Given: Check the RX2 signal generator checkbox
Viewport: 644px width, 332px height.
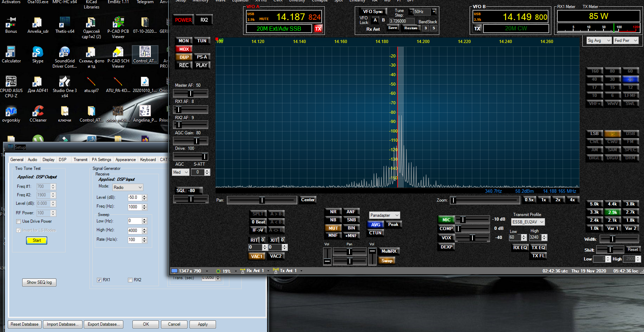Looking at the screenshot, I should pos(130,280).
